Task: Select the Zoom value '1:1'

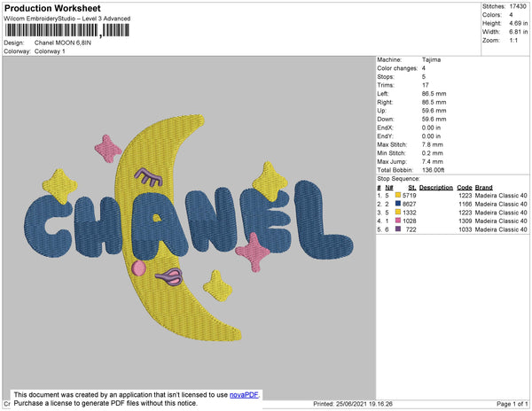Action: point(513,41)
